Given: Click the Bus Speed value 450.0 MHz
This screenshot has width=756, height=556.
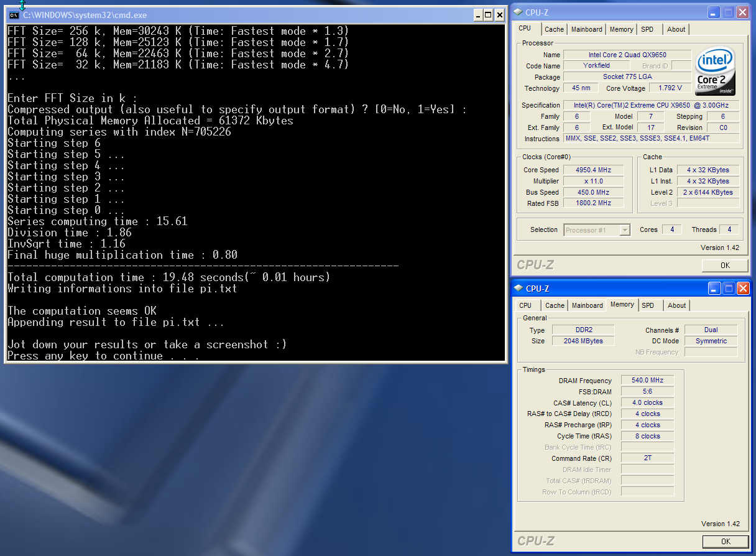Looking at the screenshot, I should pos(593,192).
